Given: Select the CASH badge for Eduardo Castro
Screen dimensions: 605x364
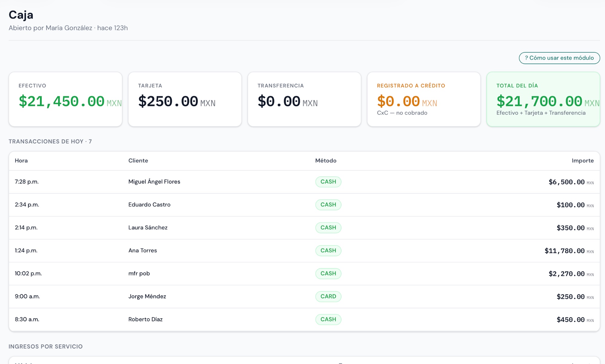Looking at the screenshot, I should [x=328, y=205].
